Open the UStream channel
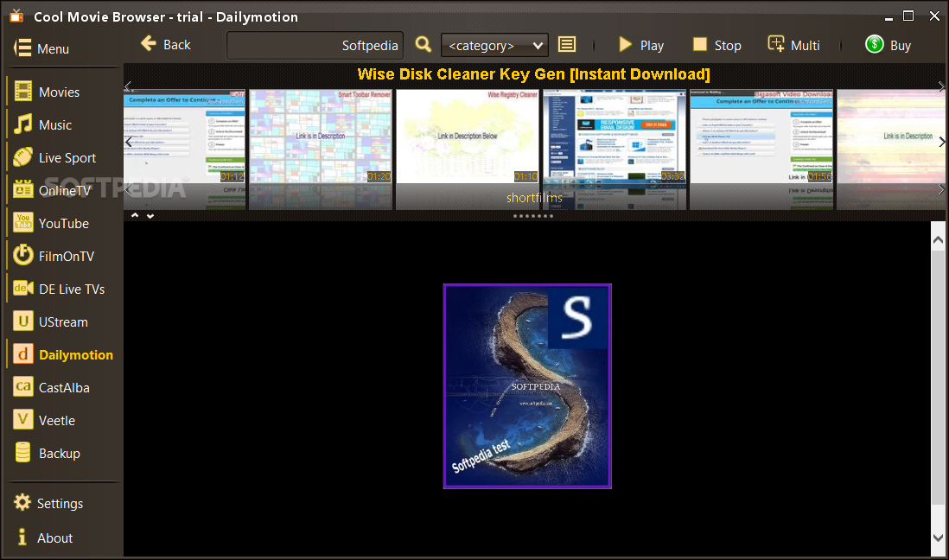The height and width of the screenshot is (560, 949). (x=51, y=322)
